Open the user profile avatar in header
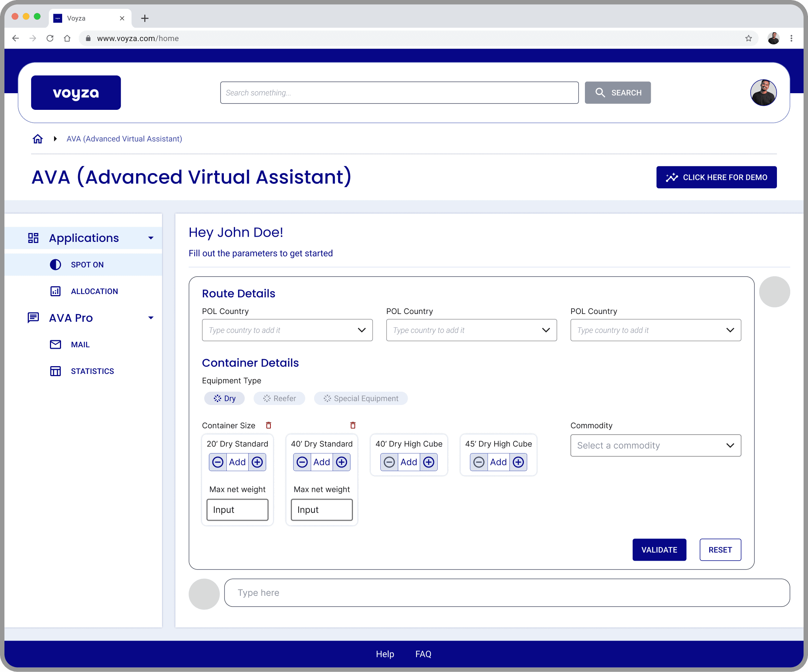 [x=763, y=93]
